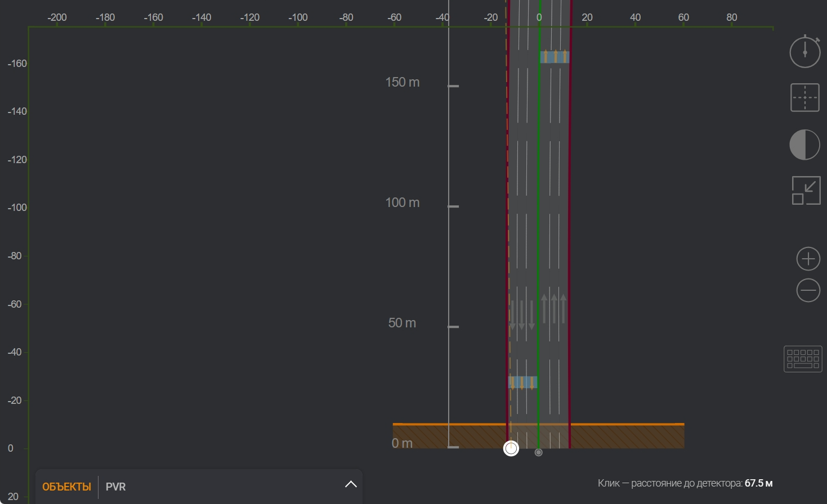Click the green road center line
Viewport: 827px width, 504px height.
[x=539, y=225]
